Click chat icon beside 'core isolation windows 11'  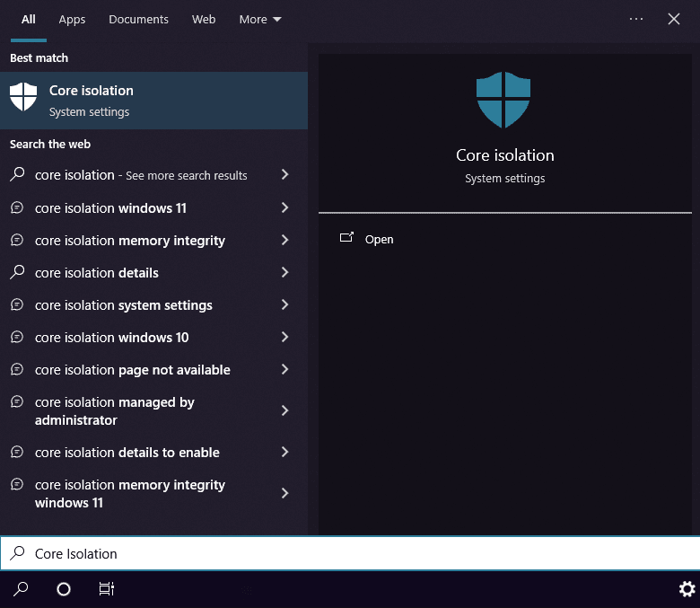tap(17, 207)
